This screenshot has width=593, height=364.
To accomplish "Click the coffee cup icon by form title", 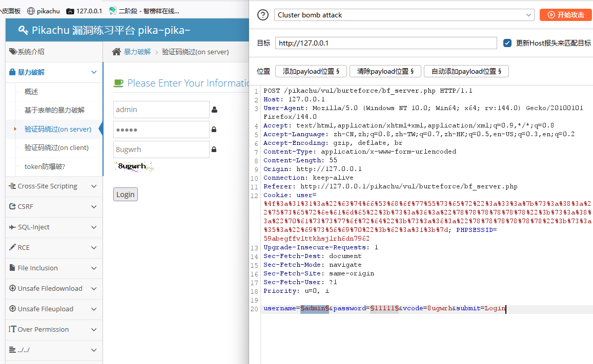I will point(118,83).
